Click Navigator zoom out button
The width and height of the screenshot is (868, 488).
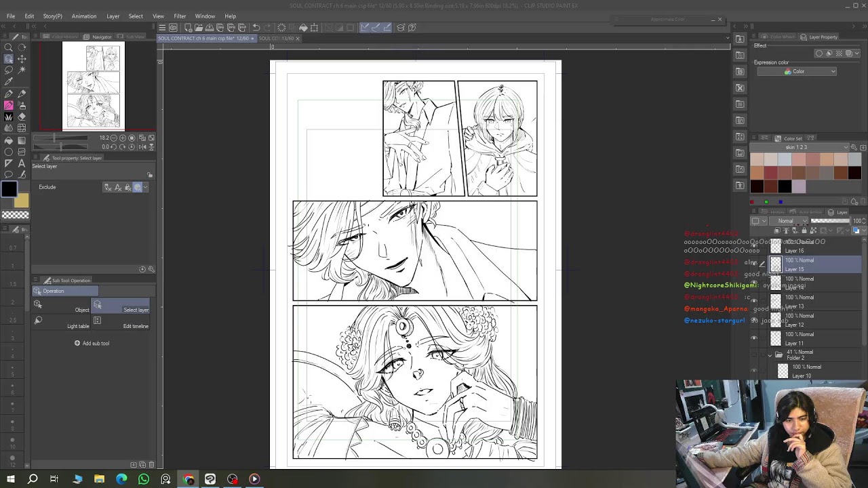(x=114, y=138)
